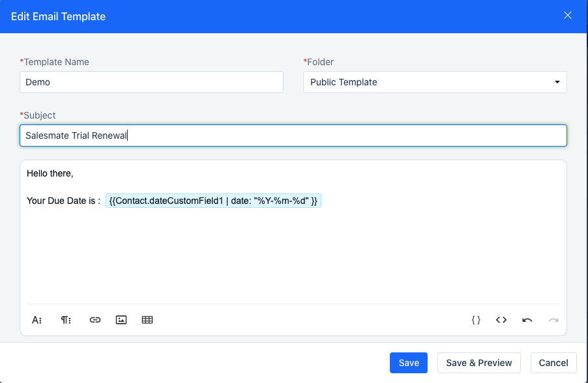Cancel editing the template
Image resolution: width=588 pixels, height=383 pixels.
pyautogui.click(x=553, y=363)
